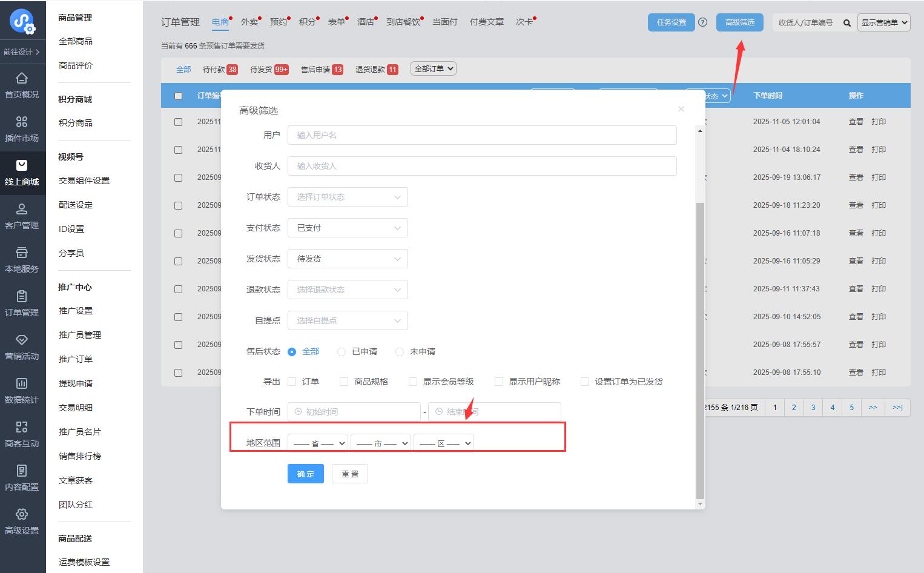Screen dimensions: 924x573
Task: Check the 商品规格 export checkbox
Action: point(344,382)
